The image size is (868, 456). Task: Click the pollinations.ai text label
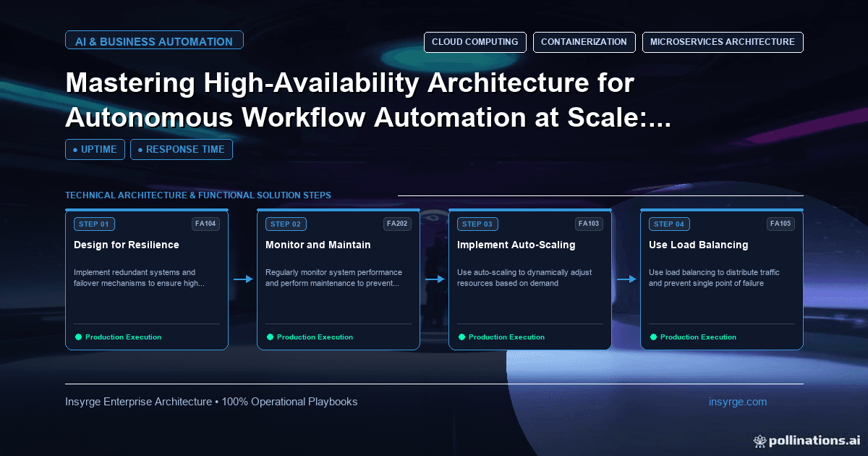point(814,440)
